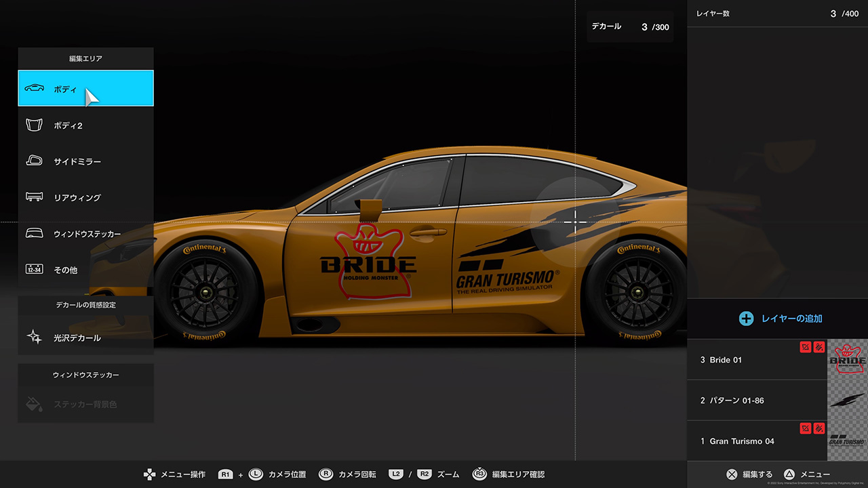Select the ボディ editing area

click(x=85, y=88)
